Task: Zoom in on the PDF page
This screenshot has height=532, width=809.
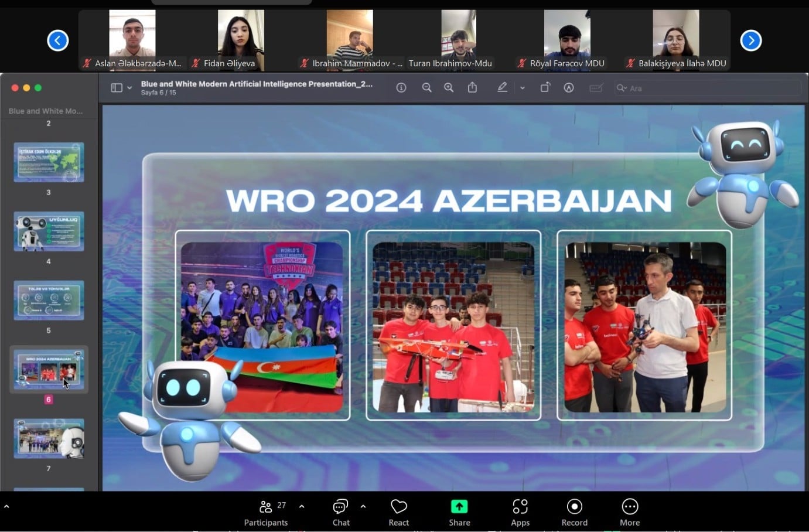Action: click(x=449, y=88)
